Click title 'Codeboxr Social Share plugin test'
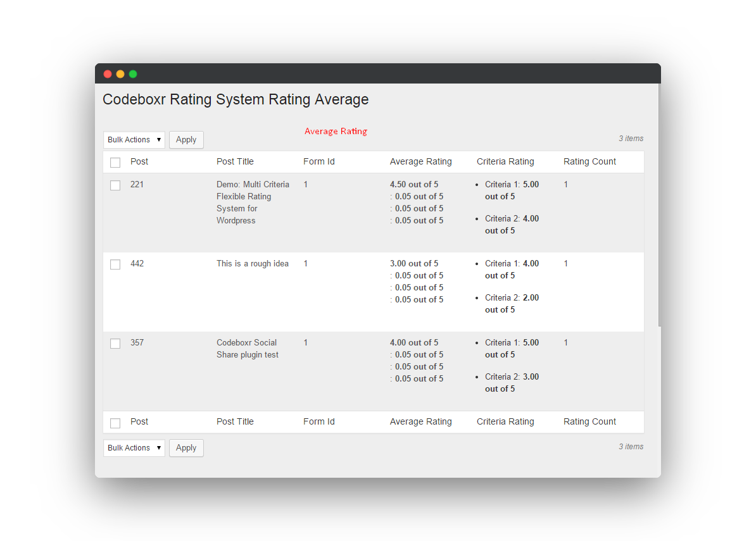The width and height of the screenshot is (756, 541). point(248,349)
